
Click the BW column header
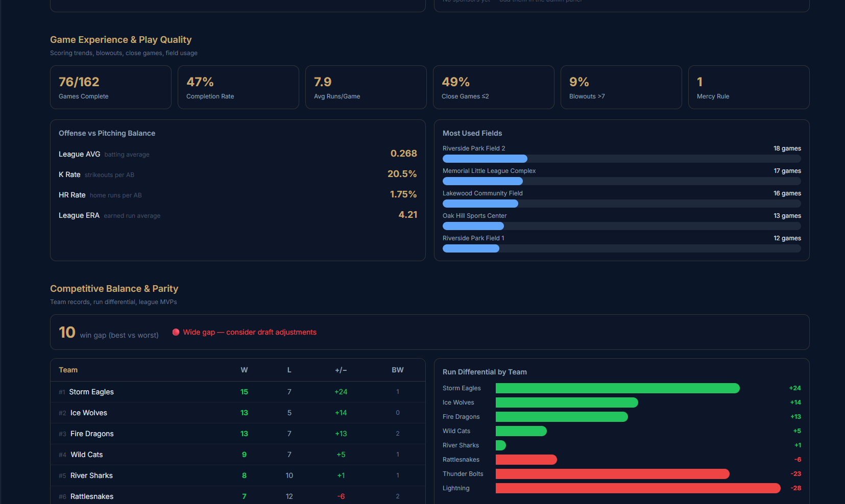[398, 369]
